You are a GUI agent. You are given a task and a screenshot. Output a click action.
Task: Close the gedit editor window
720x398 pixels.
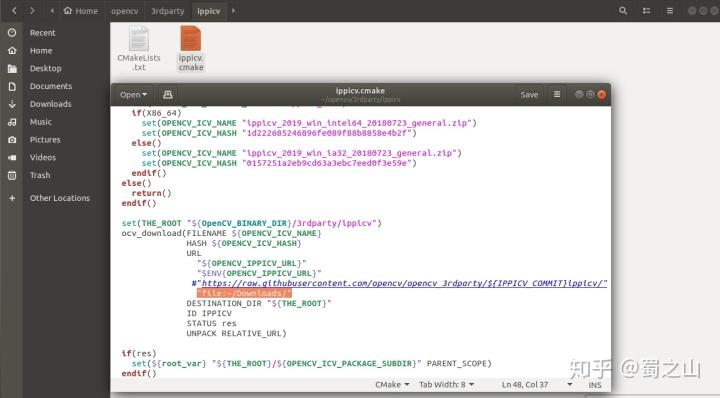coord(602,94)
